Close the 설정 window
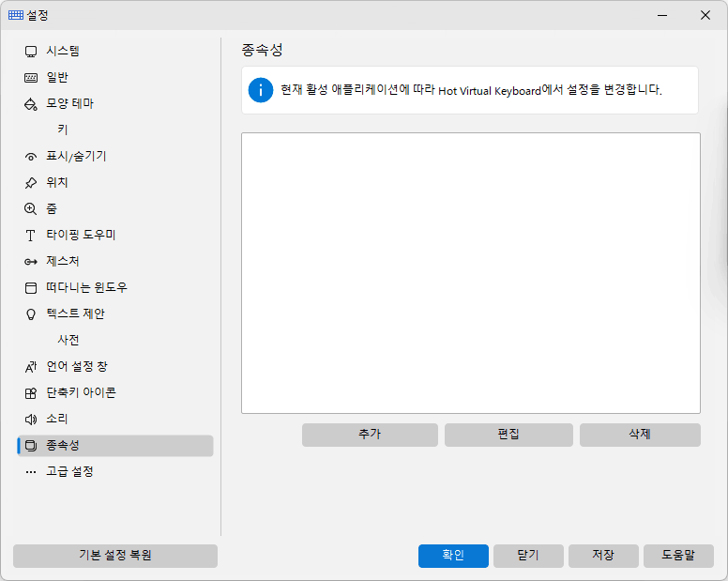This screenshot has height=581, width=728. tap(705, 15)
